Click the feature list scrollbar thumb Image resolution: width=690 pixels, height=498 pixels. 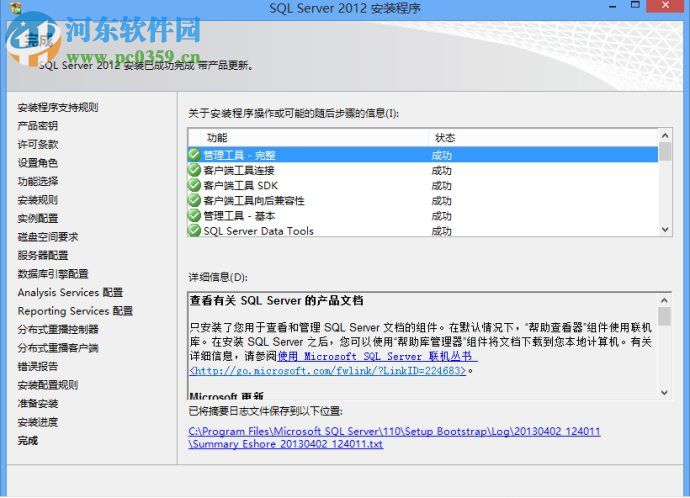(665, 151)
